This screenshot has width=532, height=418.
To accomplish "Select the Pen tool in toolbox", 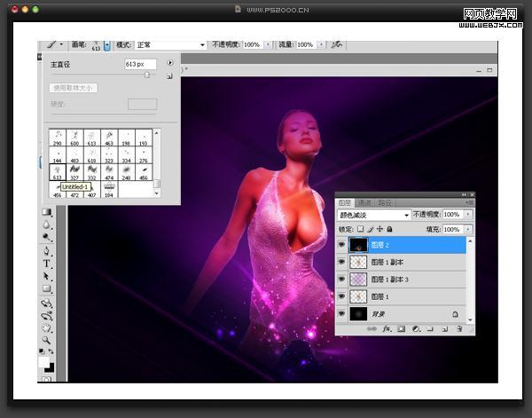I will (x=46, y=250).
